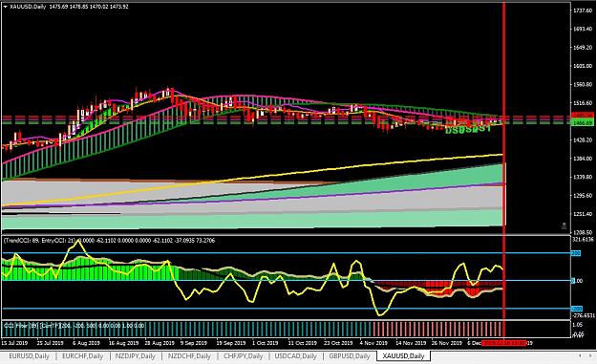The width and height of the screenshot is (597, 364).
Task: Open the NZDCHF,Daily chart tab
Action: (x=189, y=356)
